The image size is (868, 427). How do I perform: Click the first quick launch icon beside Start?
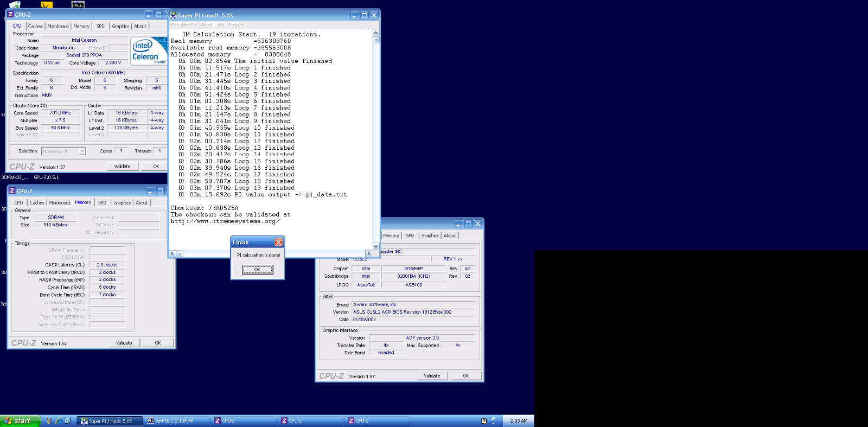tap(48, 421)
